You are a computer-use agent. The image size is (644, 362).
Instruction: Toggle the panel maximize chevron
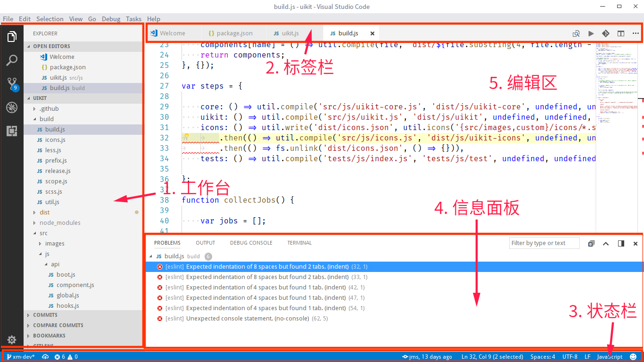[606, 243]
